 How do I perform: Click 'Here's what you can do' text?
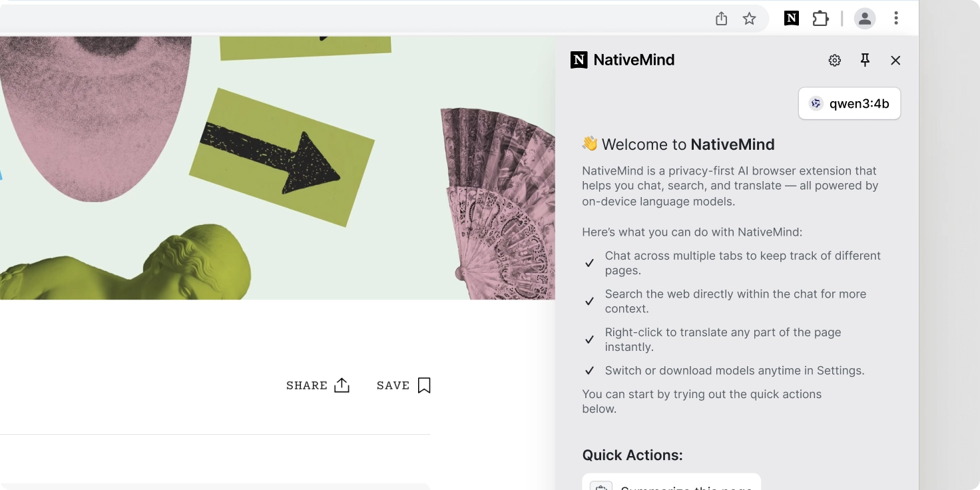[692, 232]
